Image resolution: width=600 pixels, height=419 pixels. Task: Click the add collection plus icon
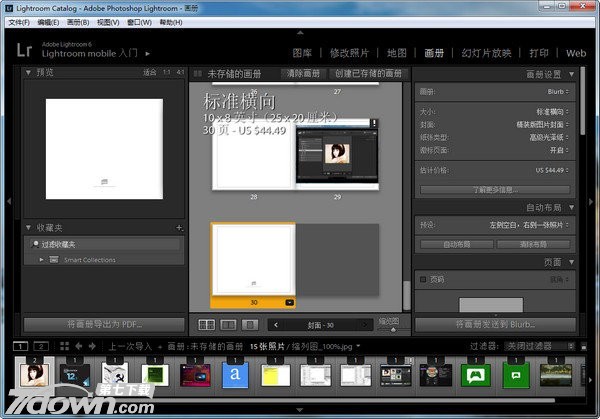179,228
